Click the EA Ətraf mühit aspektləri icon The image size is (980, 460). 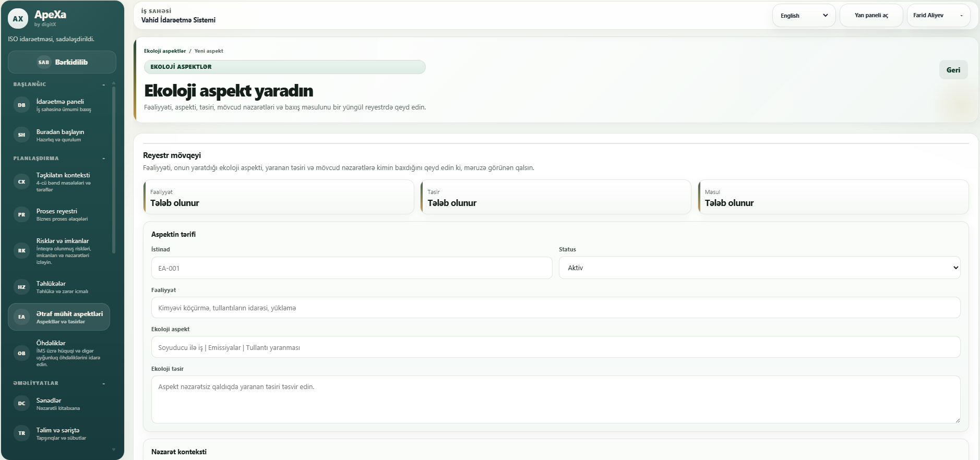21,317
